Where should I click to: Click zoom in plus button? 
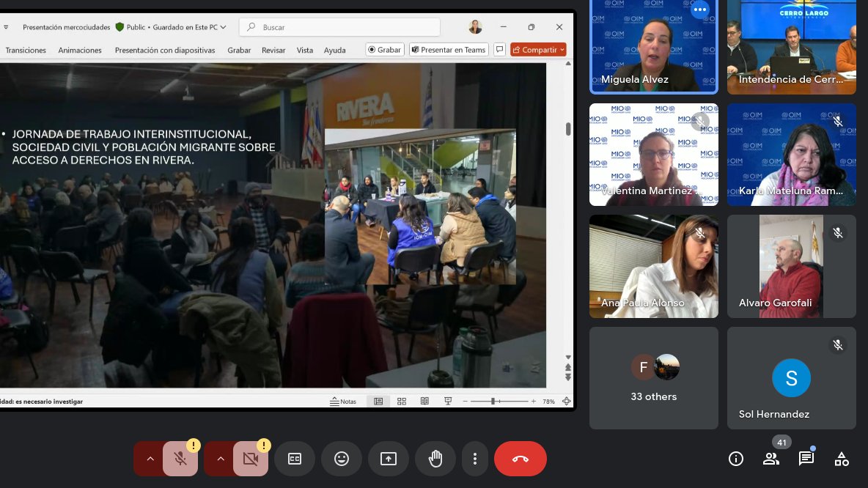(x=534, y=401)
